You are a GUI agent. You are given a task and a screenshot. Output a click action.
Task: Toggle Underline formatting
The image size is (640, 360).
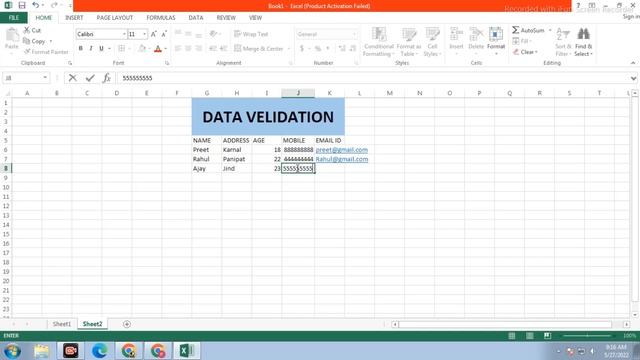pos(101,49)
